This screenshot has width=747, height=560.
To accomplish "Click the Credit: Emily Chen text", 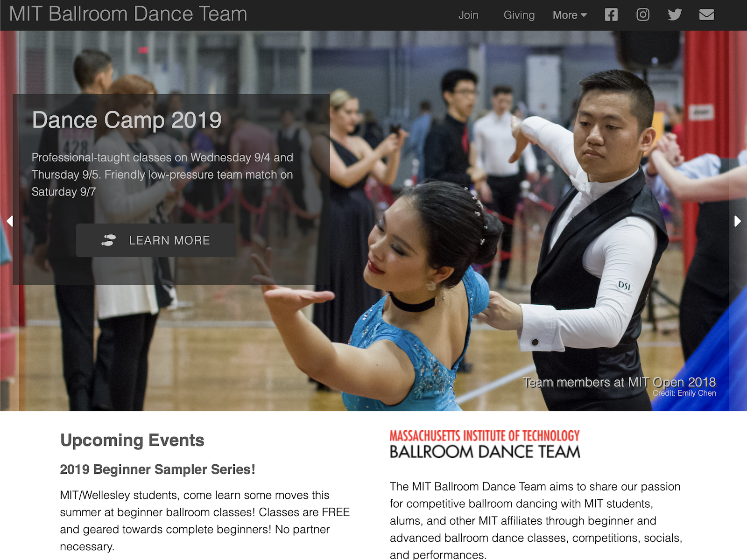I will (x=684, y=393).
